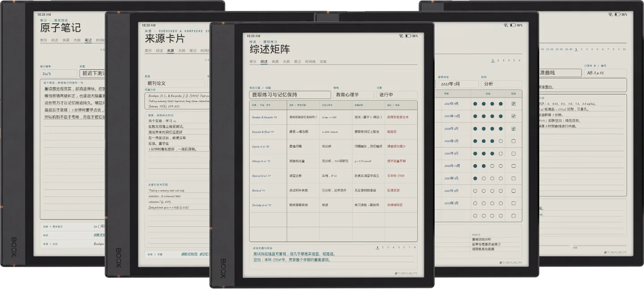This screenshot has height=289, width=644.
Task: Click the Templacity logo under the 重做功效分析 list
Action: [511, 263]
